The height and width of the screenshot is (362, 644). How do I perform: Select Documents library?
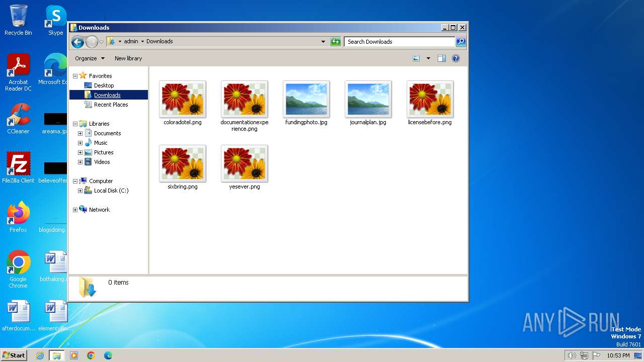tap(107, 133)
